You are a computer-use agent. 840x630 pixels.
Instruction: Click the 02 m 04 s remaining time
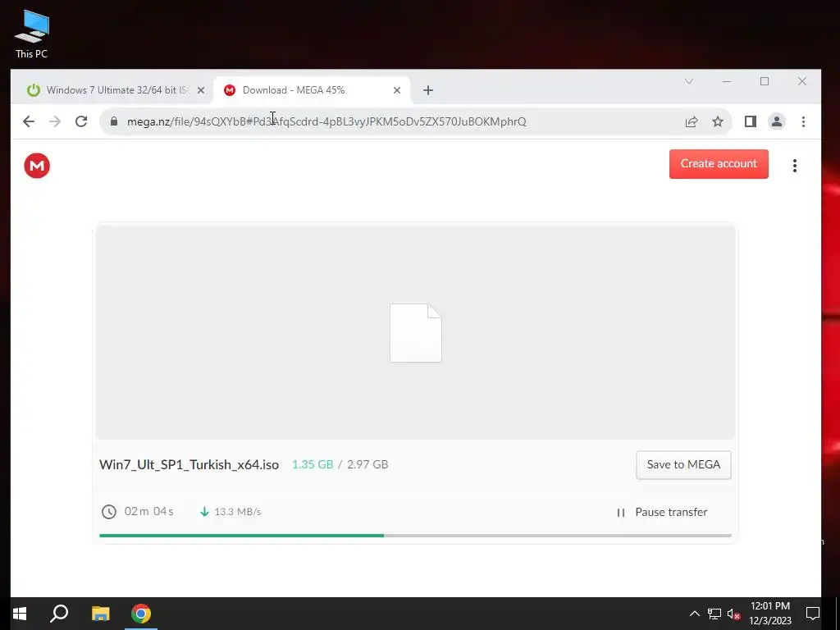(x=149, y=512)
